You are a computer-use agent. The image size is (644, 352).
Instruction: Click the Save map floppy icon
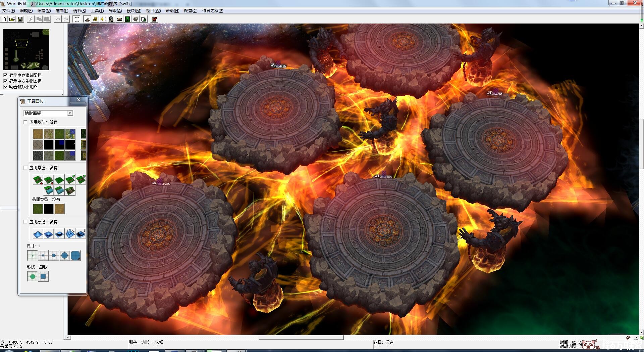pos(20,19)
